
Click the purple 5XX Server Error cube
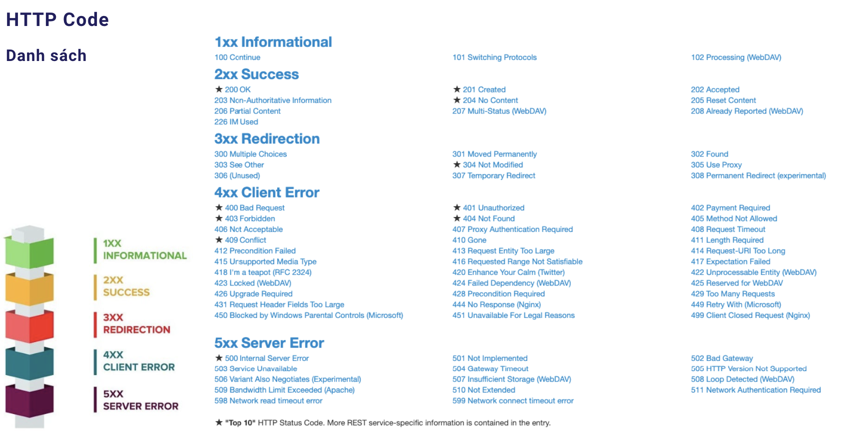[x=29, y=400]
